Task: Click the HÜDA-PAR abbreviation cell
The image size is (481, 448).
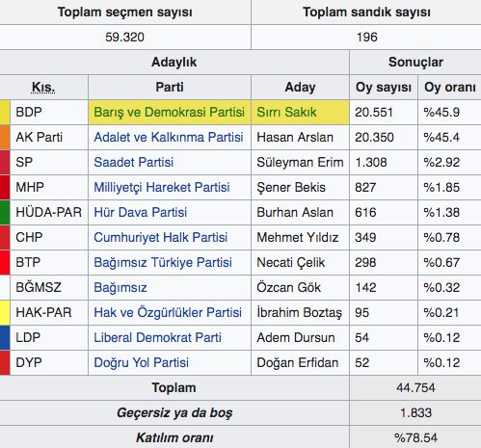Action: [49, 212]
